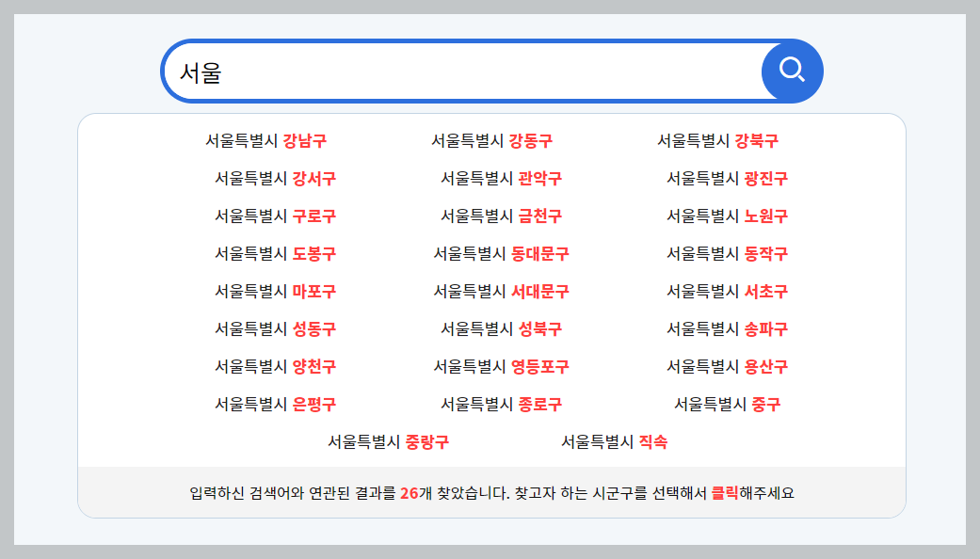980x559 pixels.
Task: Choose 서울특별시 구로구 from results
Action: click(x=276, y=216)
